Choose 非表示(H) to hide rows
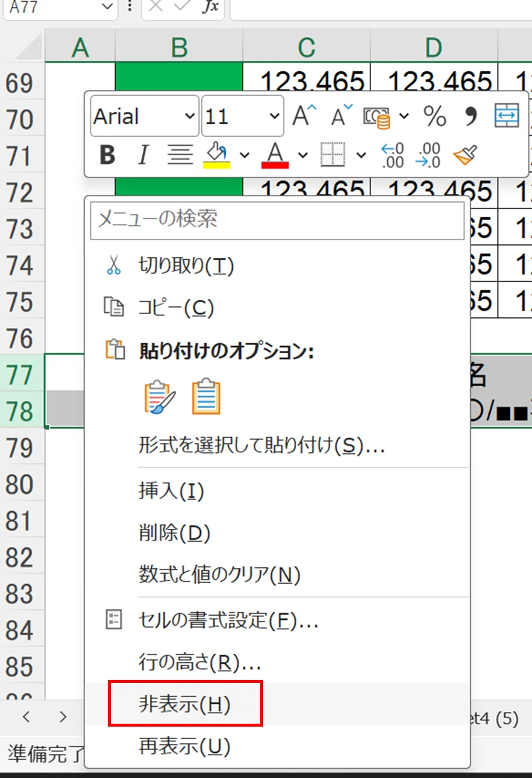532x778 pixels. (278, 704)
